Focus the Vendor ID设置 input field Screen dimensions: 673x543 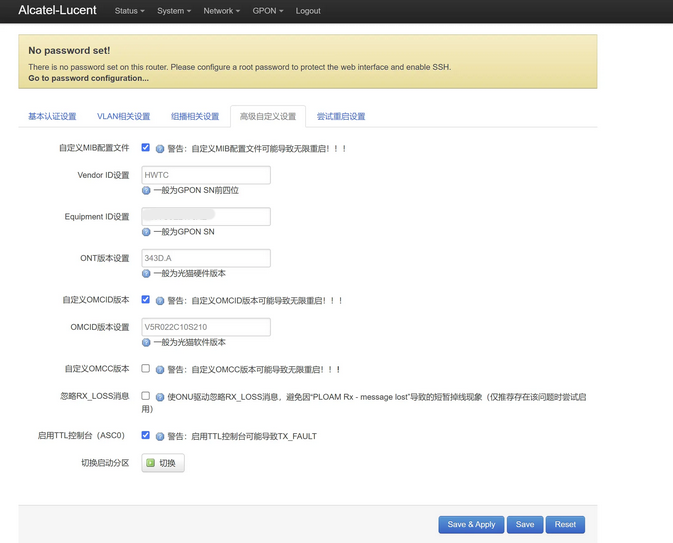206,175
